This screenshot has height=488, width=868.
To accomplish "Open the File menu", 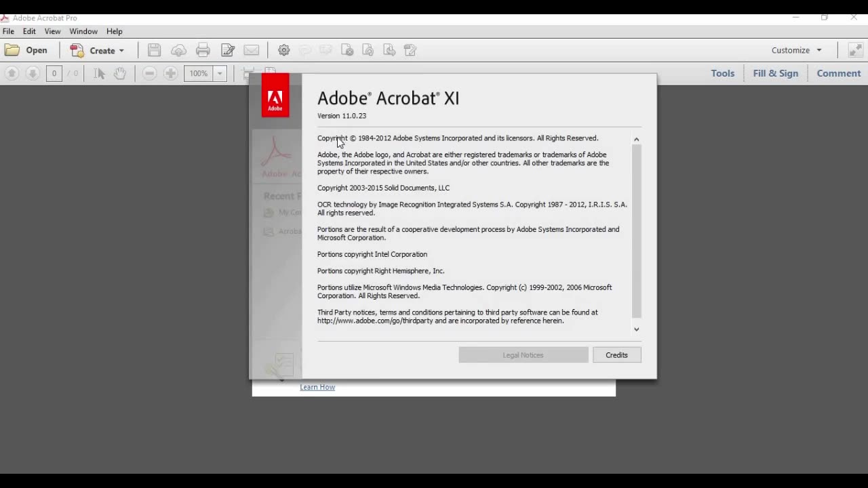I will 8,31.
